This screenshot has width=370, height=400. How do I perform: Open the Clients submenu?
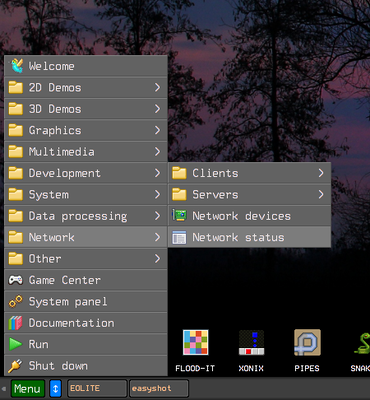coord(249,173)
